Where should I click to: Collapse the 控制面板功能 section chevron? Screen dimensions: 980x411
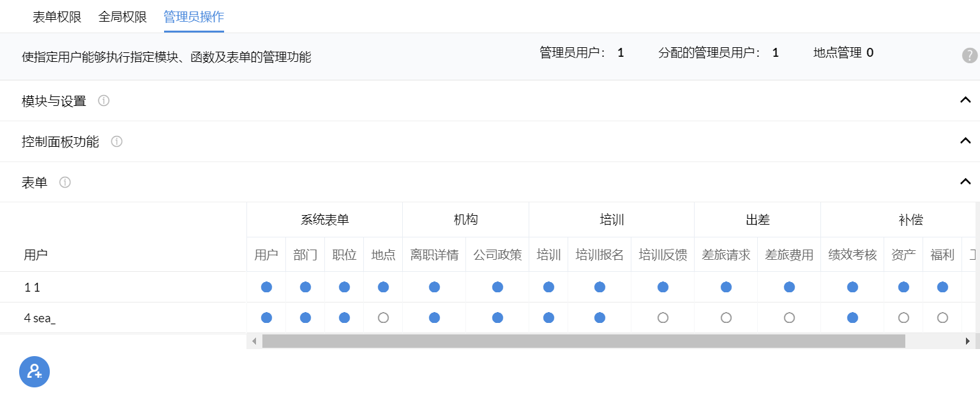click(965, 141)
